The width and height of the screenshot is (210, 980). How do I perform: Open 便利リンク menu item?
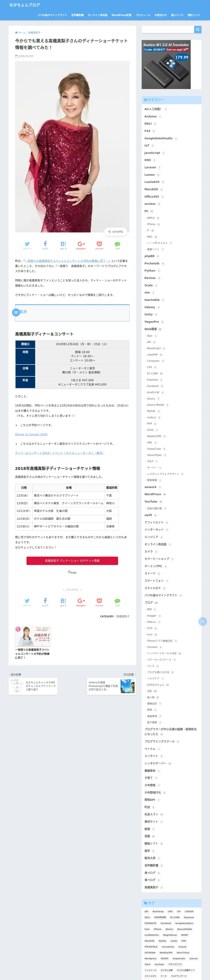pyautogui.click(x=194, y=15)
